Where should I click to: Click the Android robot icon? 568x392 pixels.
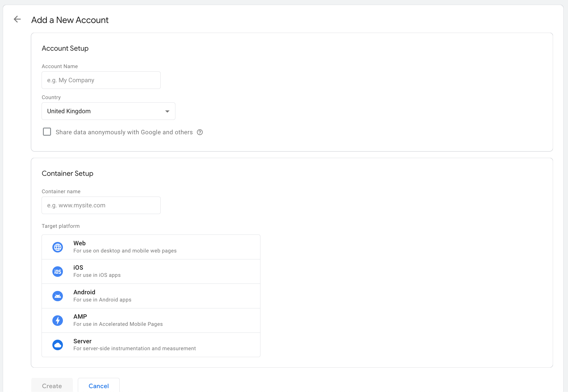pyautogui.click(x=57, y=296)
